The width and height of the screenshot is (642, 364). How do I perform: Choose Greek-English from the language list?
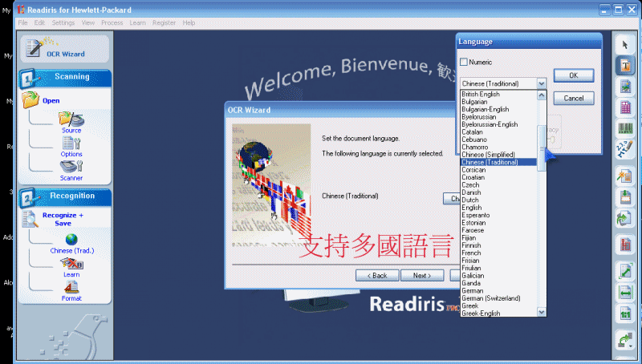(x=498, y=313)
